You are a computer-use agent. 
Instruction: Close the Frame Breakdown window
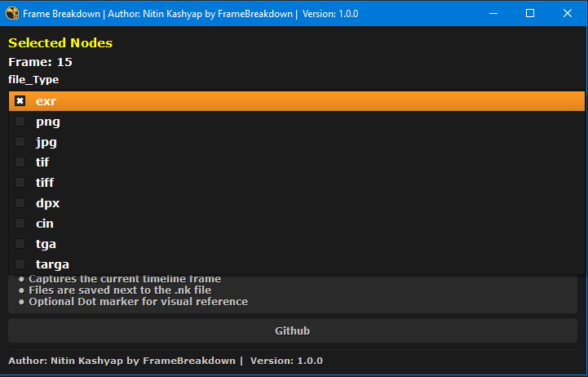tap(568, 13)
